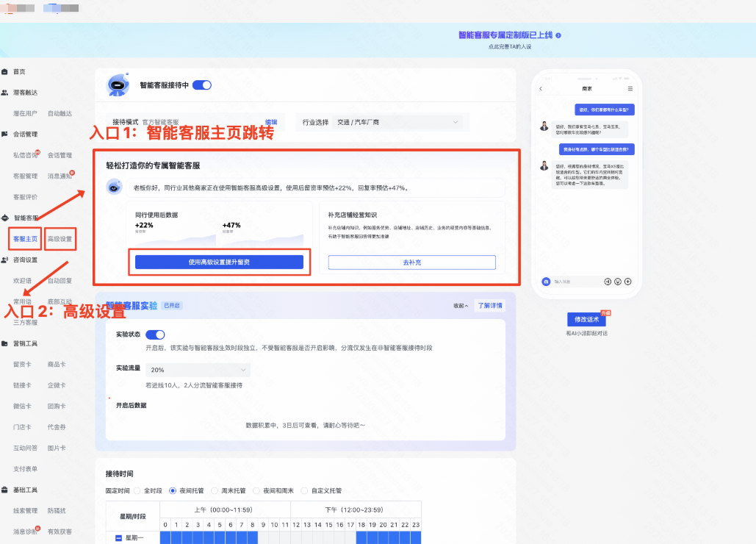Open the 实验流量 20% dropdown

tap(197, 371)
